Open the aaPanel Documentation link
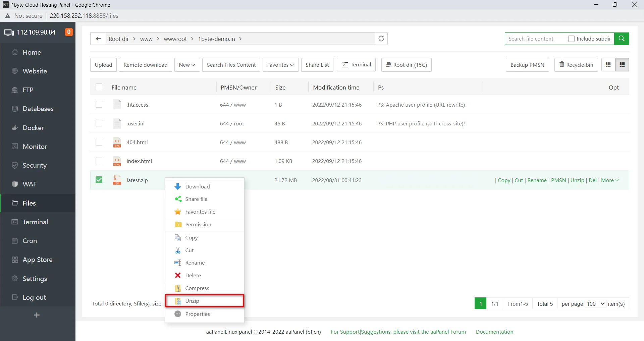 494,332
